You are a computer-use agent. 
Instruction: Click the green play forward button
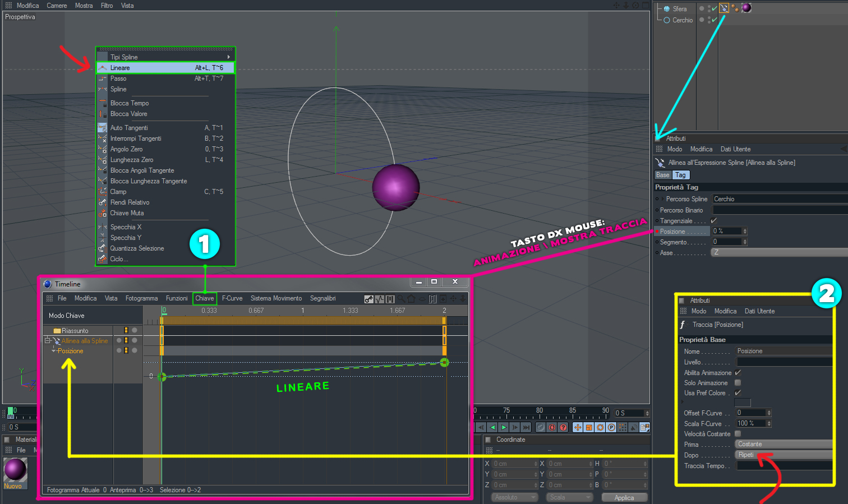tap(504, 427)
